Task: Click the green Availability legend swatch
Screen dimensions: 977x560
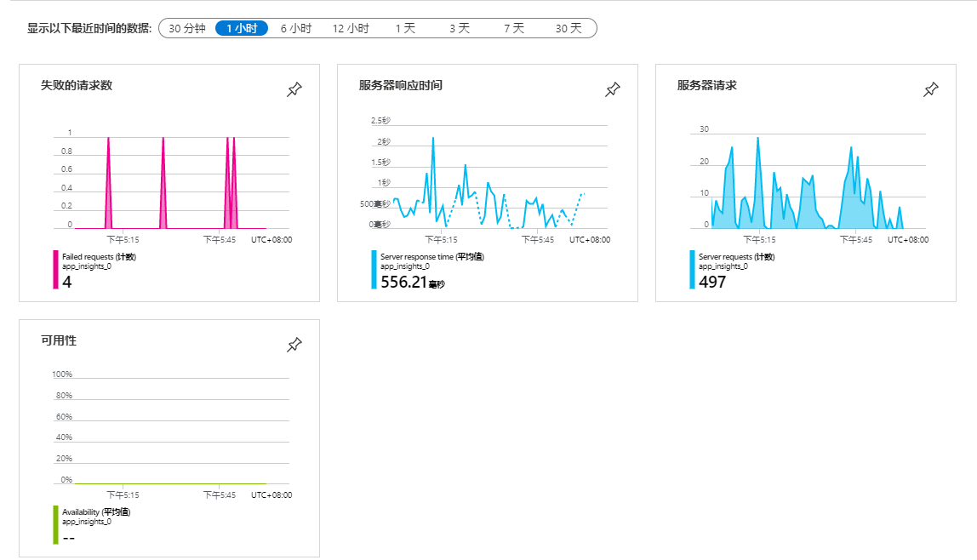Action: point(55,525)
